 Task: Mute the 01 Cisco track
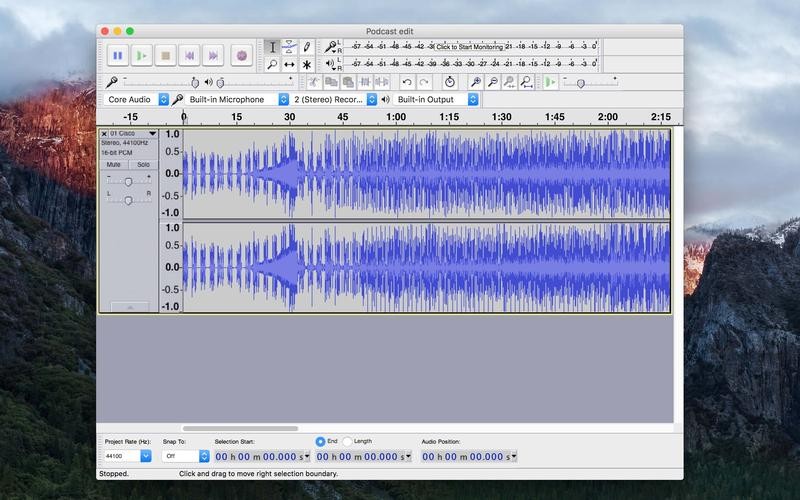114,164
